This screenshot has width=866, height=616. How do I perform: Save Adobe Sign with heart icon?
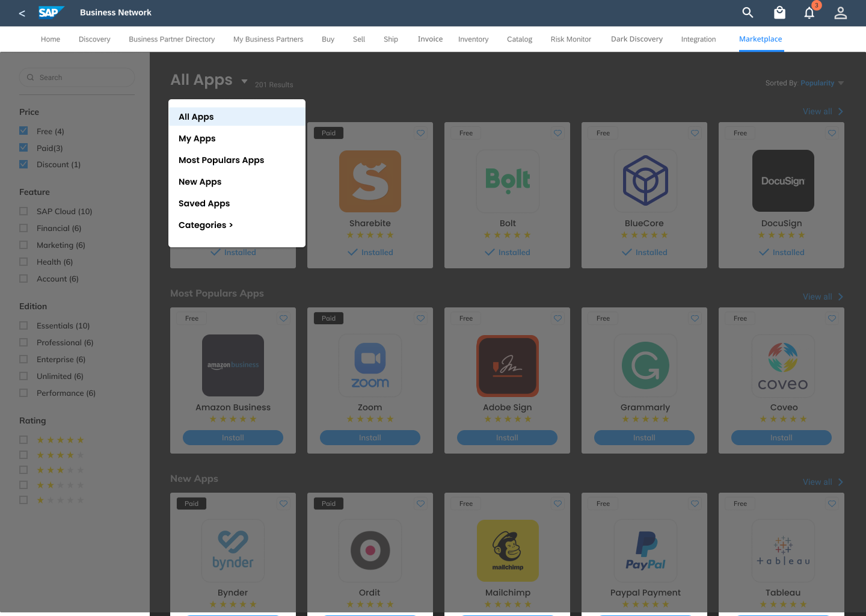pos(558,318)
